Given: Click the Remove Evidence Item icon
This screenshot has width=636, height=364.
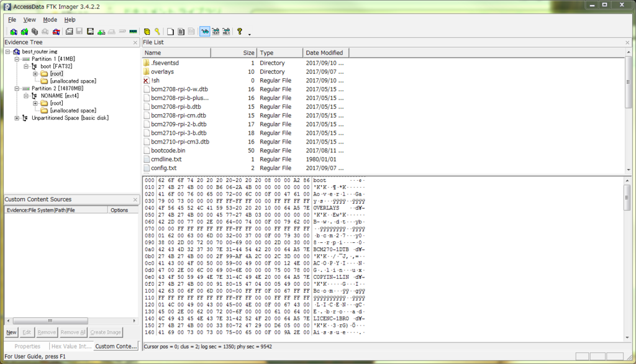Looking at the screenshot, I should pyautogui.click(x=45, y=32).
